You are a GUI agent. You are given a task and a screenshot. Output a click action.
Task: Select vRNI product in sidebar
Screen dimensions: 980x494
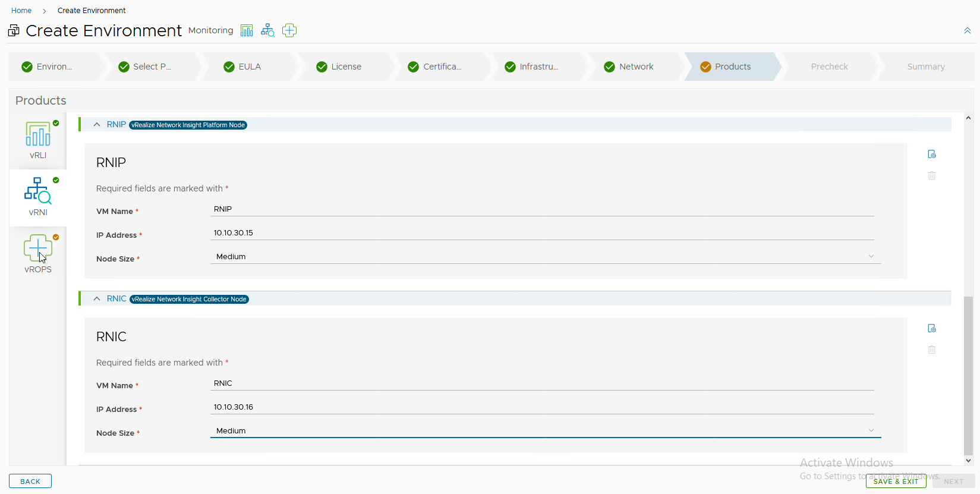tap(38, 197)
